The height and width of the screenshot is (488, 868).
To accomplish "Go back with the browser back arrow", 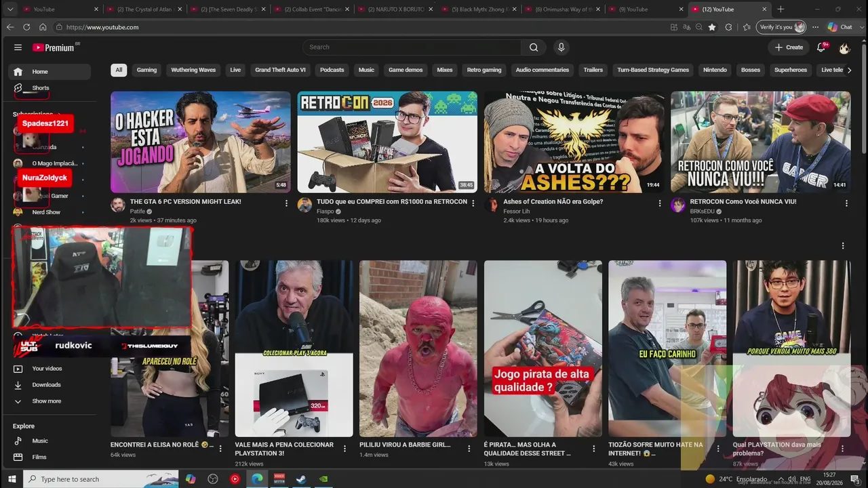I will pos(9,27).
